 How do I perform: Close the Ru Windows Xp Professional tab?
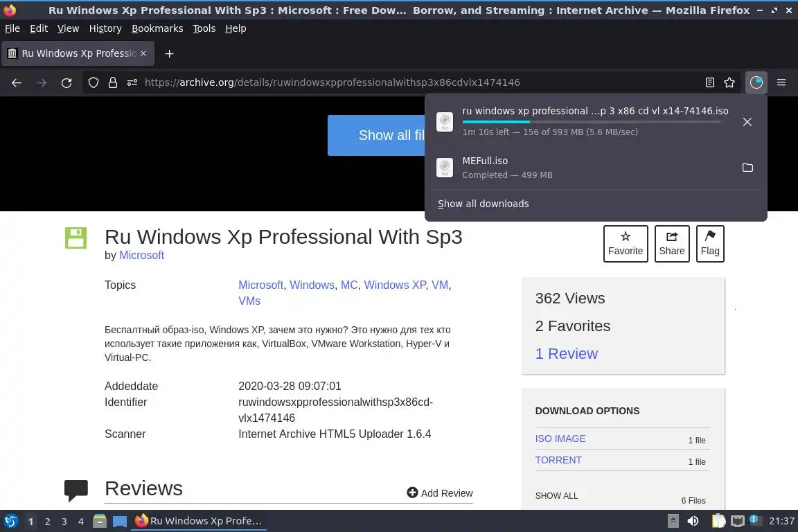143,53
